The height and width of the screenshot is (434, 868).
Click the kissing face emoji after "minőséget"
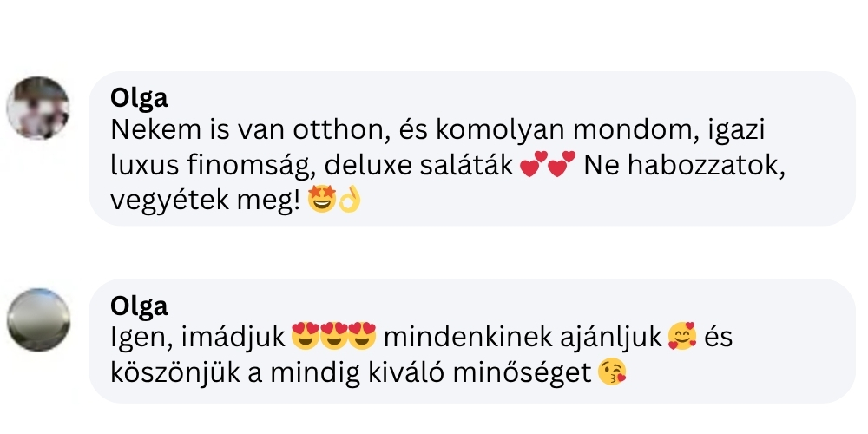[x=613, y=372]
